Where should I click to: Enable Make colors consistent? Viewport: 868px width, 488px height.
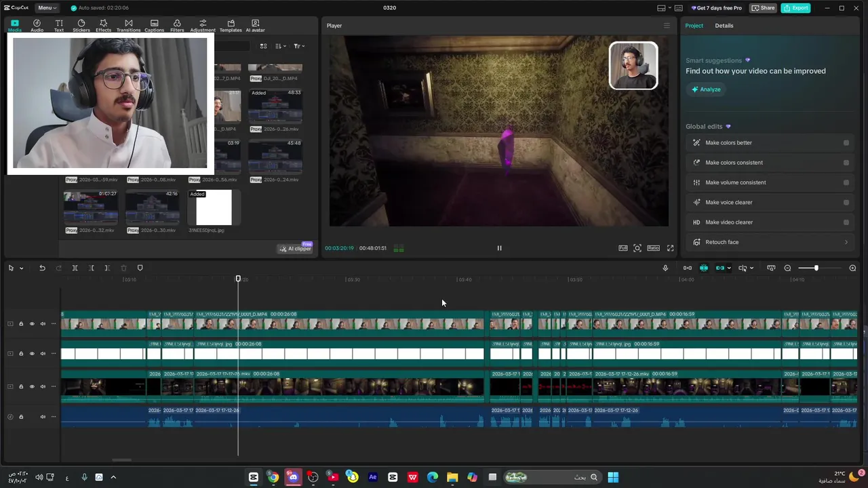coord(846,163)
